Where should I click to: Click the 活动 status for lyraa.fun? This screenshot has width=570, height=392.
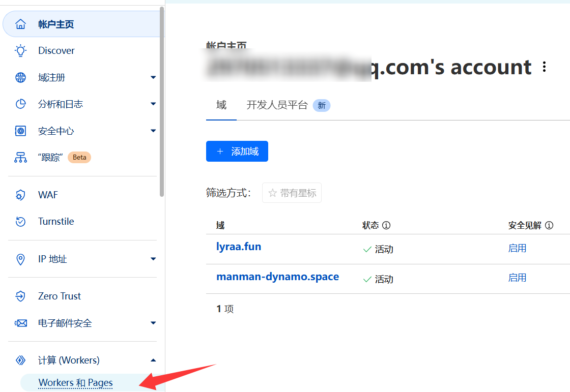click(x=379, y=249)
